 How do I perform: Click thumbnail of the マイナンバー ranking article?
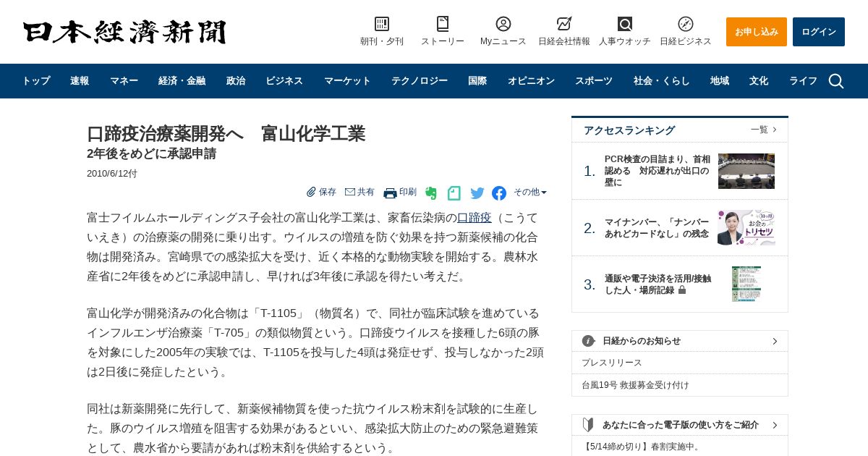coord(746,228)
